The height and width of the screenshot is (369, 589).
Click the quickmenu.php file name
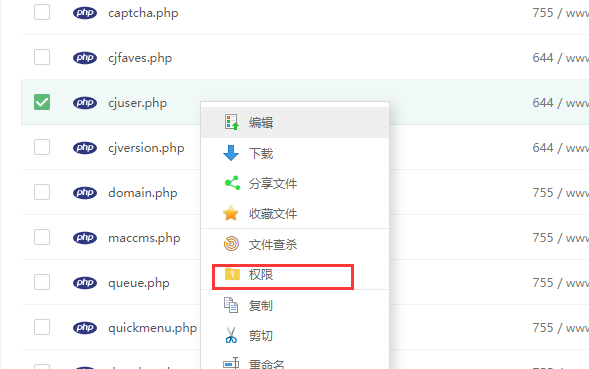[153, 328]
